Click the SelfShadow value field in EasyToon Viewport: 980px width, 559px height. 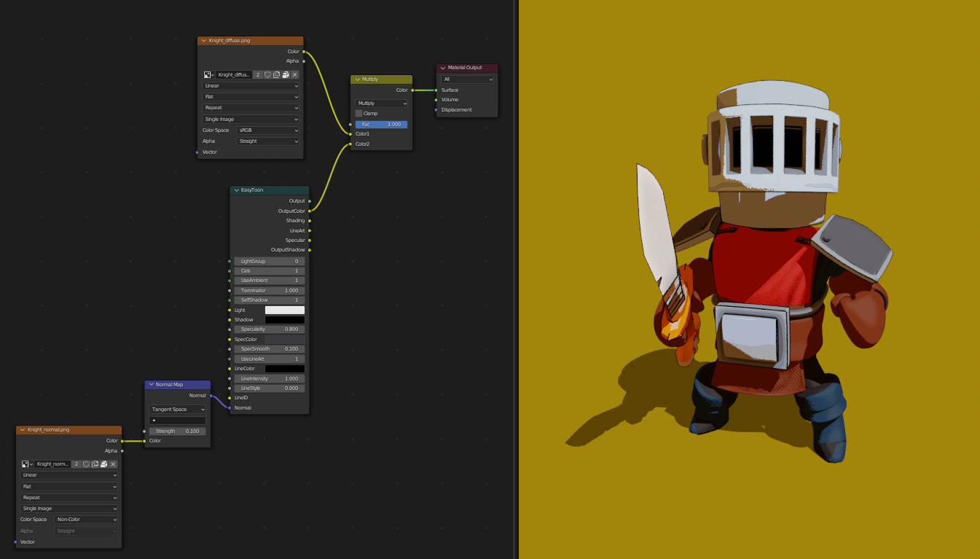270,300
